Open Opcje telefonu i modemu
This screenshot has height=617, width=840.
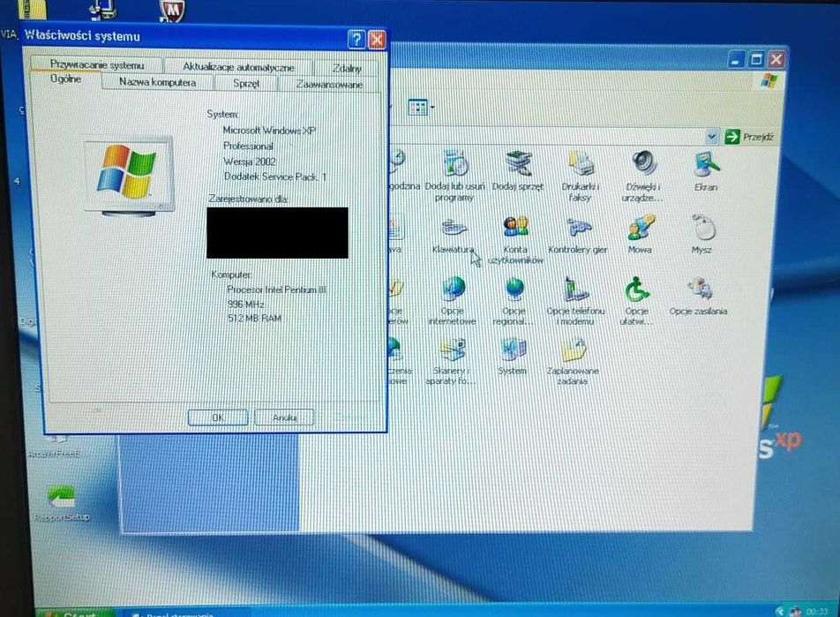(x=575, y=301)
